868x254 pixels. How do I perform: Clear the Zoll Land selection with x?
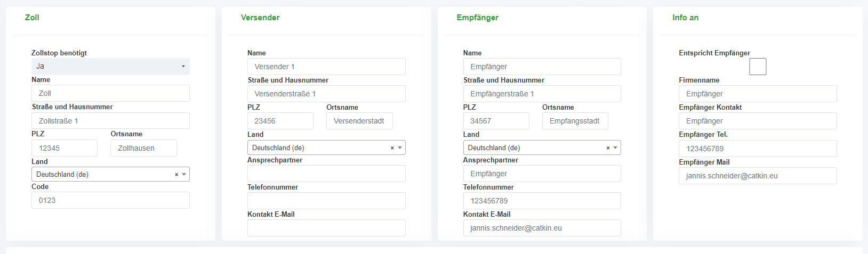[176, 175]
